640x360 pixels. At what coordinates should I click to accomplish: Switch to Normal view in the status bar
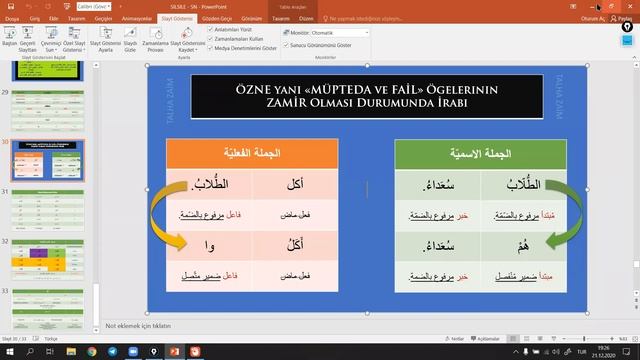(x=513, y=339)
